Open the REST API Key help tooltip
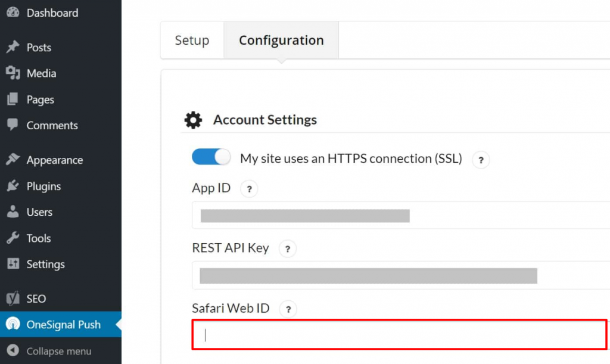Image resolution: width=610 pixels, height=364 pixels. [x=288, y=249]
